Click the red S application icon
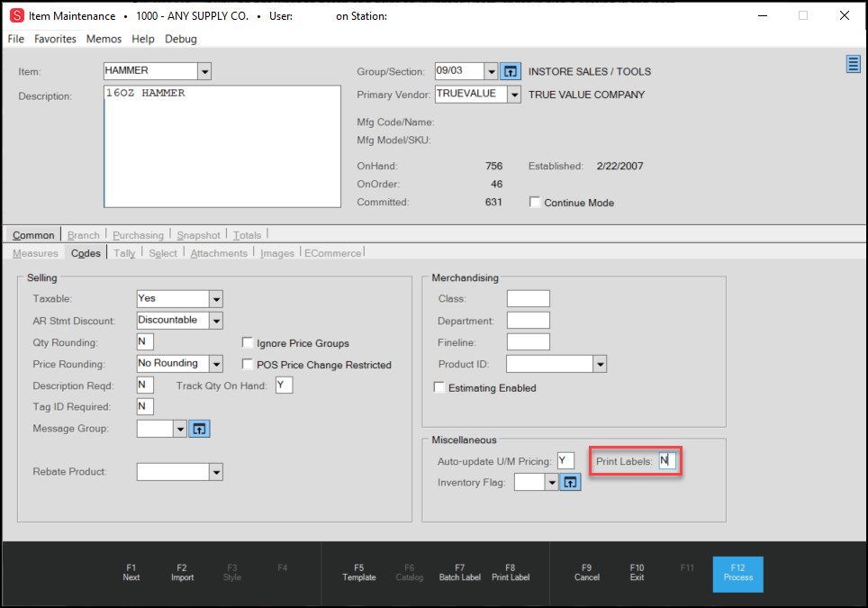The height and width of the screenshot is (608, 868). (17, 15)
